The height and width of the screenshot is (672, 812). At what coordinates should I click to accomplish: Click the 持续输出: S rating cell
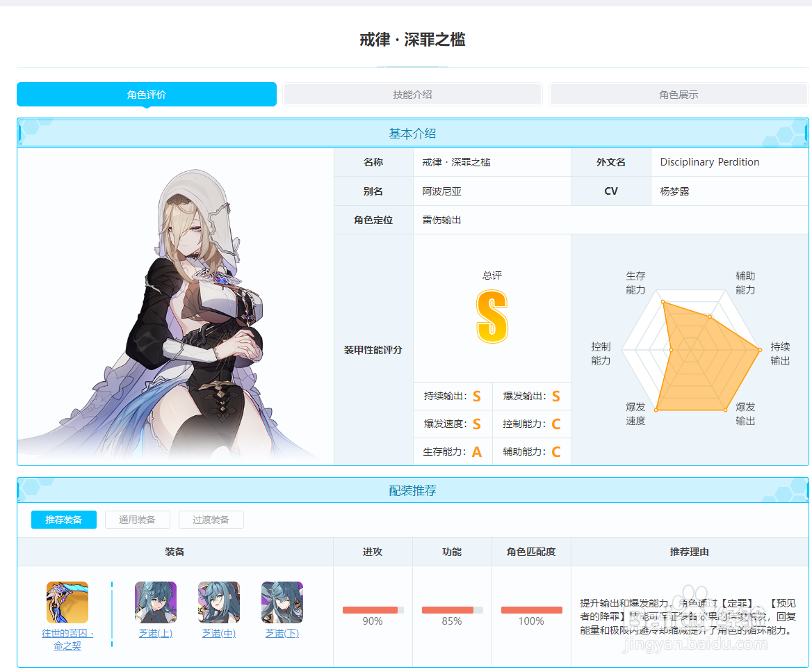(453, 397)
